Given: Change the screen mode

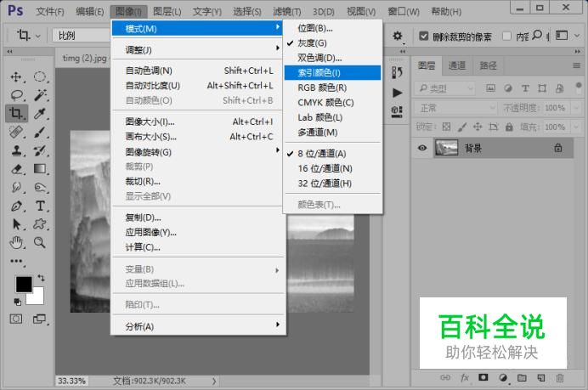Looking at the screenshot, I should point(39,319).
